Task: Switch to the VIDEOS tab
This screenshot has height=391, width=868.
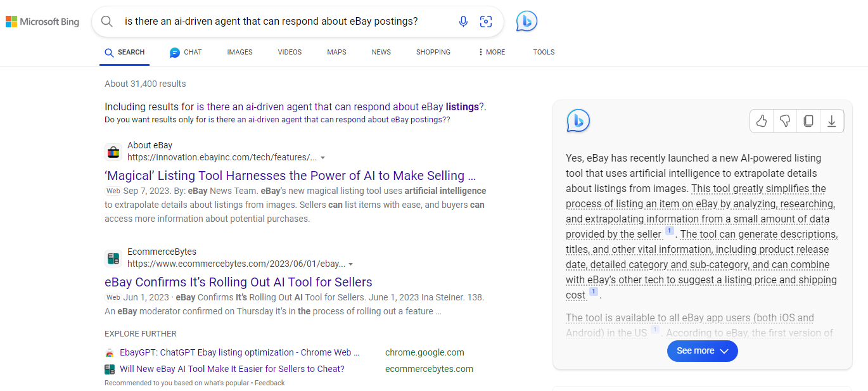Action: pos(290,52)
